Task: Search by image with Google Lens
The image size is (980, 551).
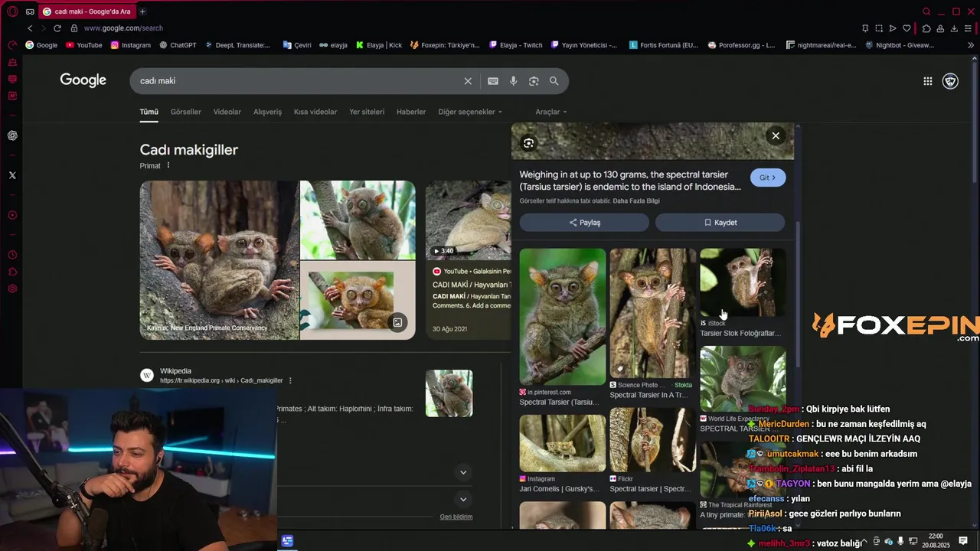Action: point(534,81)
